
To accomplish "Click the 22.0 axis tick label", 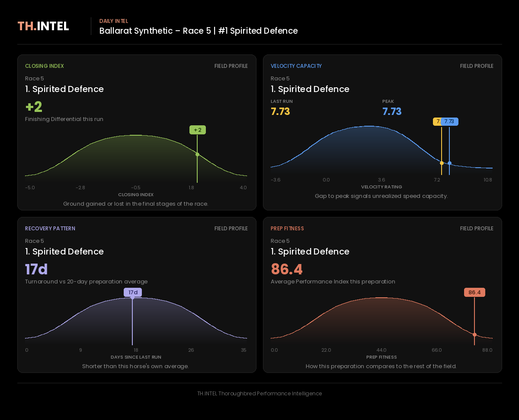I will [326, 350].
